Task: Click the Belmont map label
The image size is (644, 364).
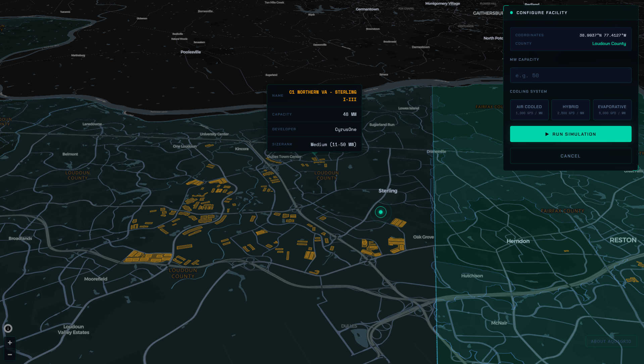Action: (x=70, y=154)
